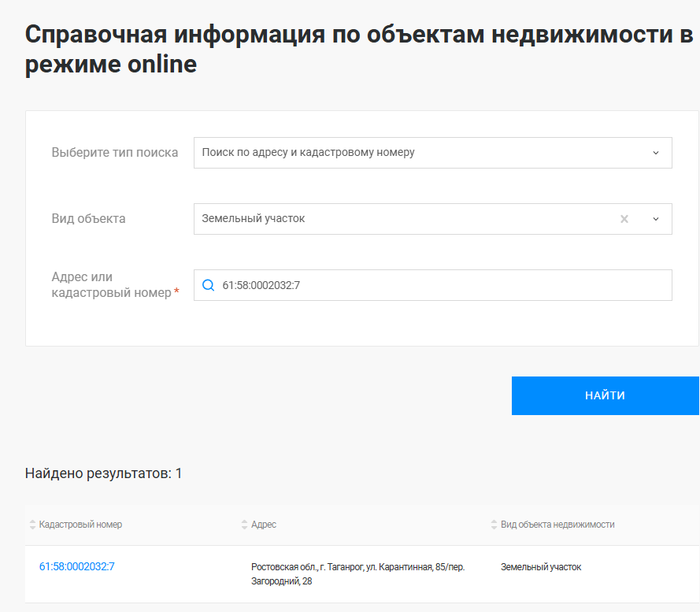Viewport: 700px width, 612px height.
Task: Click the НАЙТИ search button
Action: (x=605, y=395)
